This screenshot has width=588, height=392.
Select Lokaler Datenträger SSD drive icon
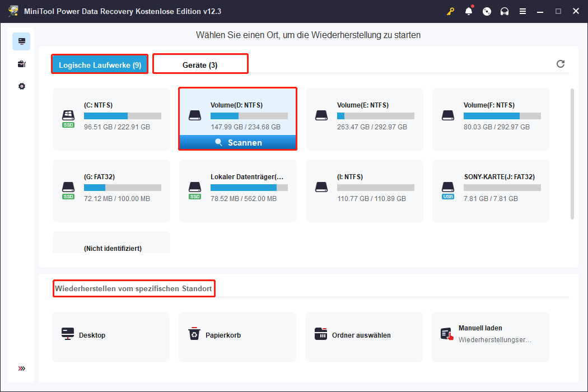[195, 190]
